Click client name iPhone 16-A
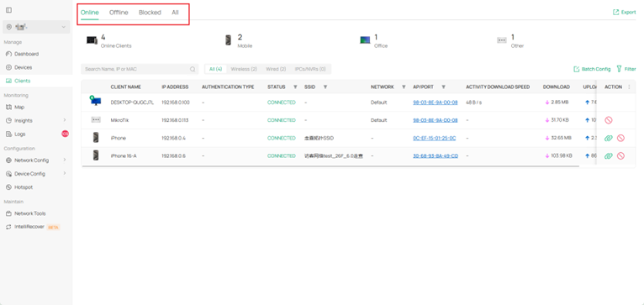This screenshot has width=644, height=305. pos(124,156)
